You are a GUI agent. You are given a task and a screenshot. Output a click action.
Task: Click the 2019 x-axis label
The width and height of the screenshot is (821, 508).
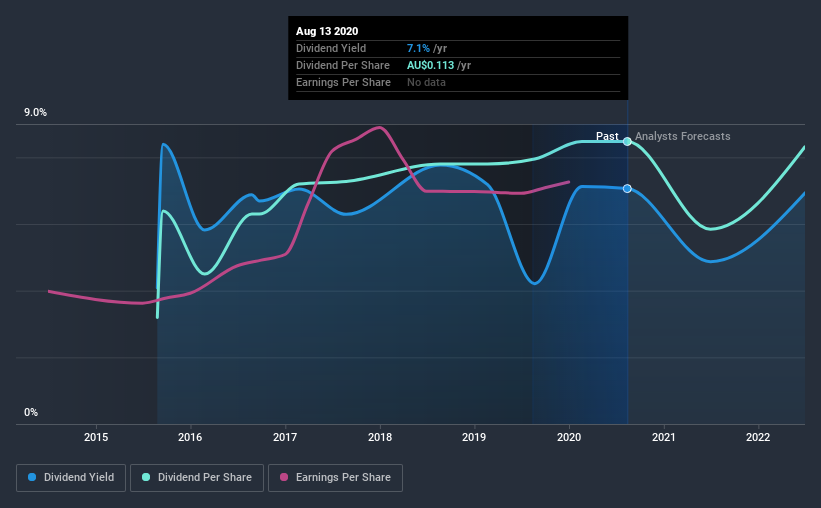click(x=474, y=437)
